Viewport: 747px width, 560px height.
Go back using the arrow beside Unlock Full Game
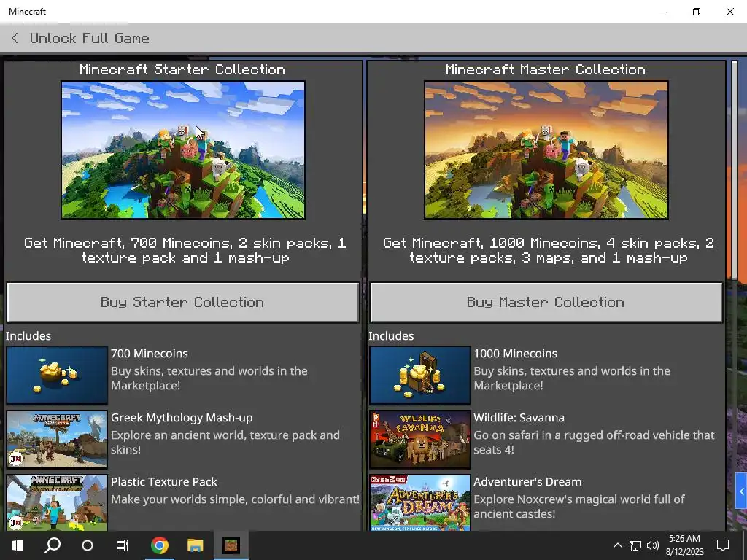15,38
